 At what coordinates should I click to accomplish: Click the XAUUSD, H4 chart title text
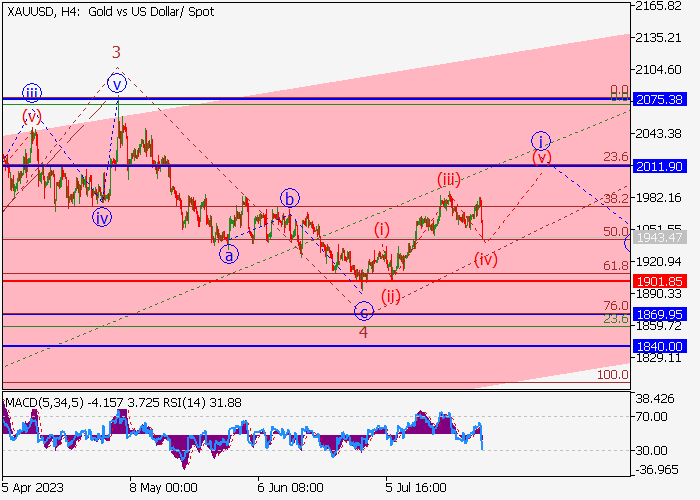point(111,12)
